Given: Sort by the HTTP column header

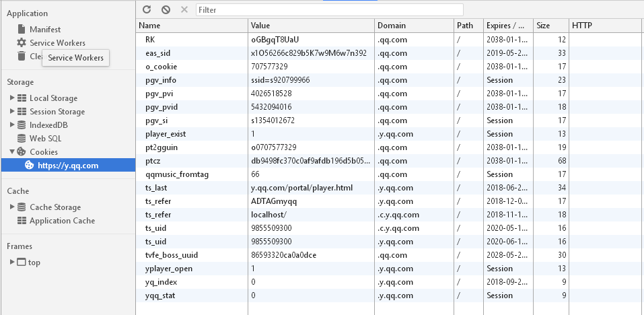Looking at the screenshot, I should [x=606, y=26].
